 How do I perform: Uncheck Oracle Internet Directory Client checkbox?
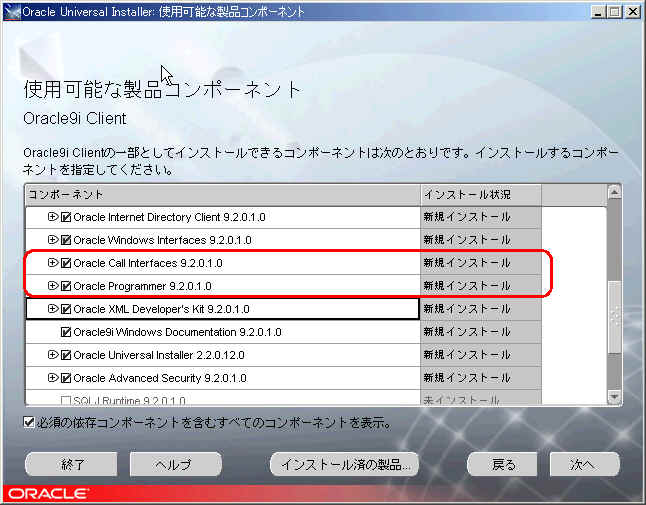[x=66, y=217]
